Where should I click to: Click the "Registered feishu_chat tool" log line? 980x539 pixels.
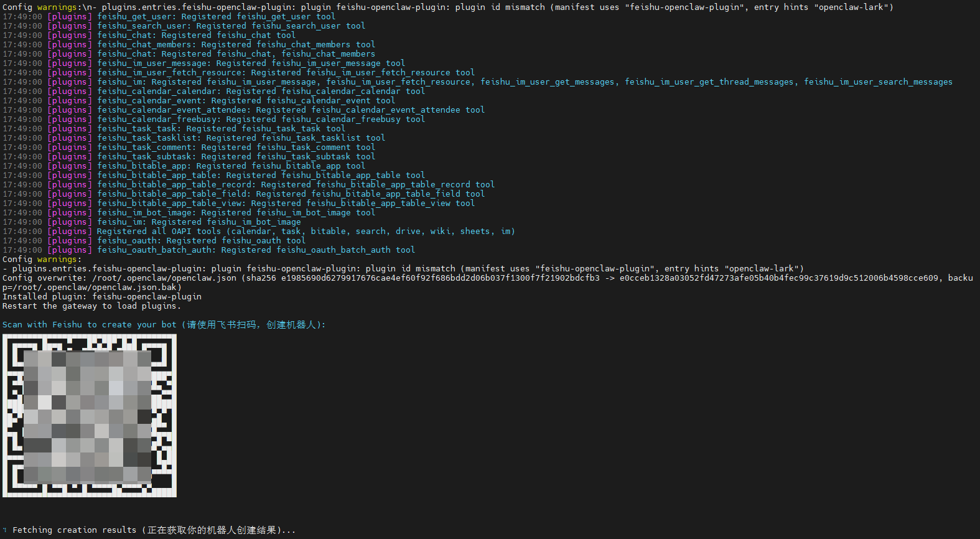pyautogui.click(x=149, y=35)
